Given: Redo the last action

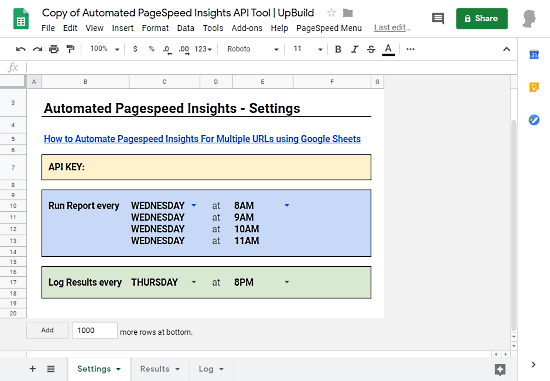Looking at the screenshot, I should click(37, 49).
